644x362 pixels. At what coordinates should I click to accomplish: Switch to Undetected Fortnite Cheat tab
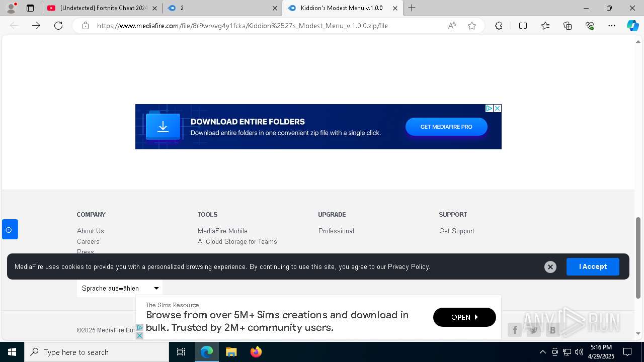(103, 8)
